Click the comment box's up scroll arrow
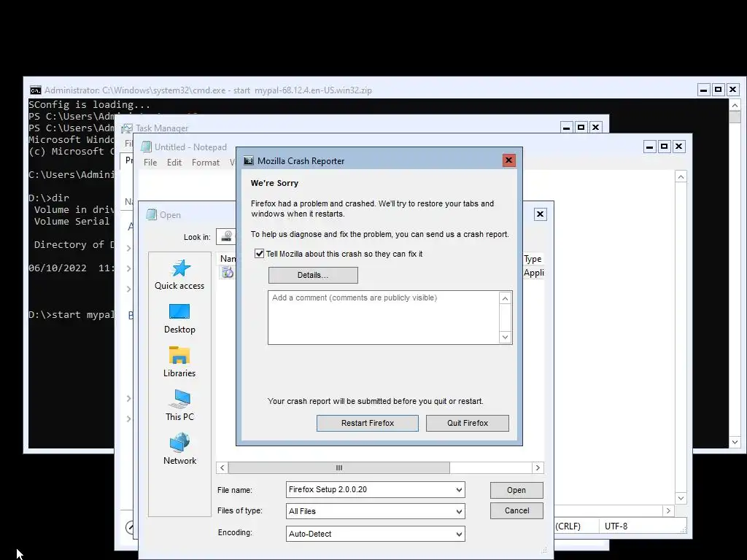The width and height of the screenshot is (747, 560). click(505, 298)
